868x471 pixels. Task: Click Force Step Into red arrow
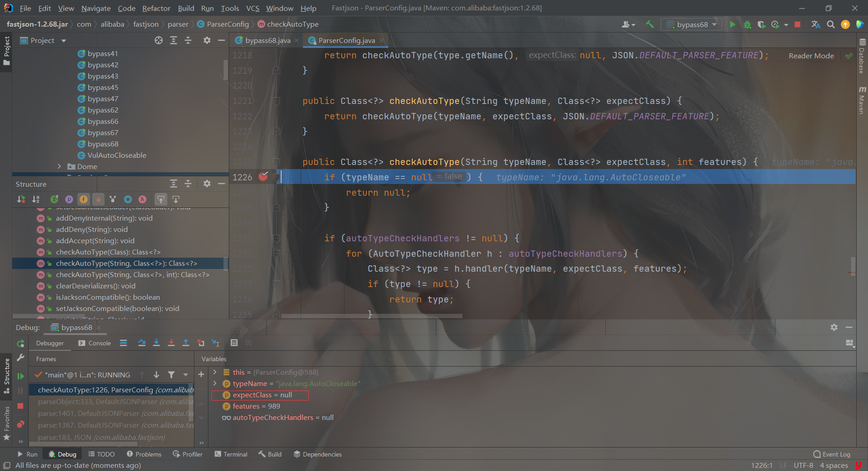tap(171, 343)
